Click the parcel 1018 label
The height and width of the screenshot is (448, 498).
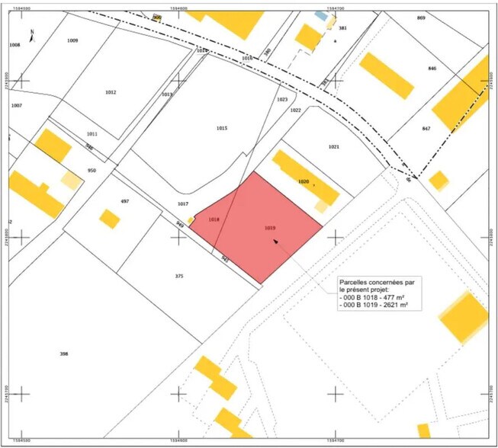[x=214, y=219]
